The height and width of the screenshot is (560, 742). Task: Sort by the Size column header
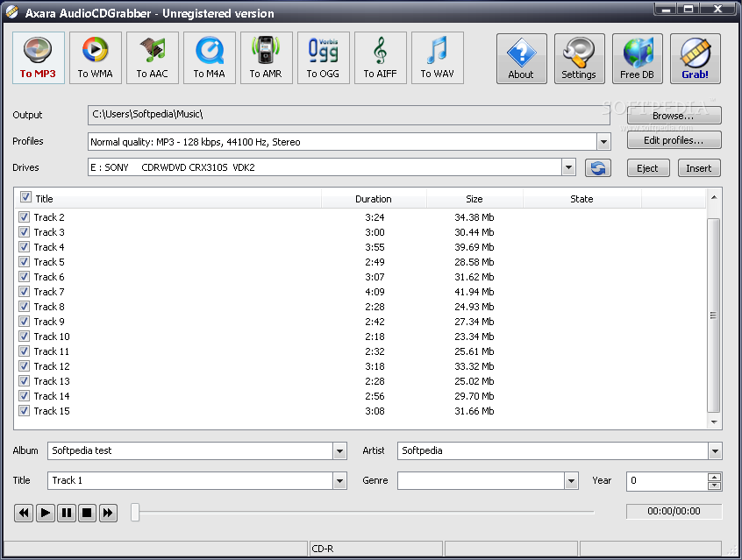tap(474, 199)
